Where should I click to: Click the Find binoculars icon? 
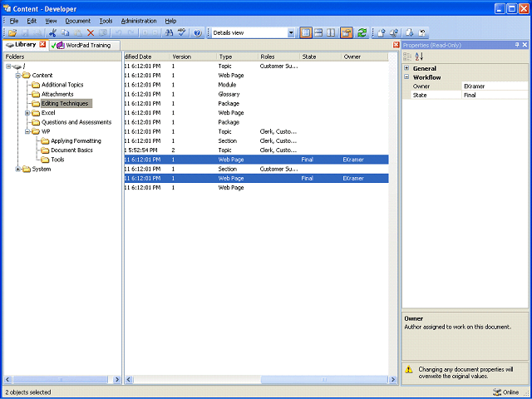point(169,33)
